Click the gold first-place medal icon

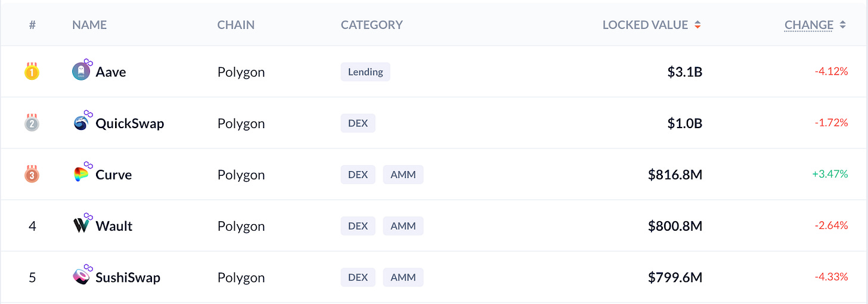[32, 72]
